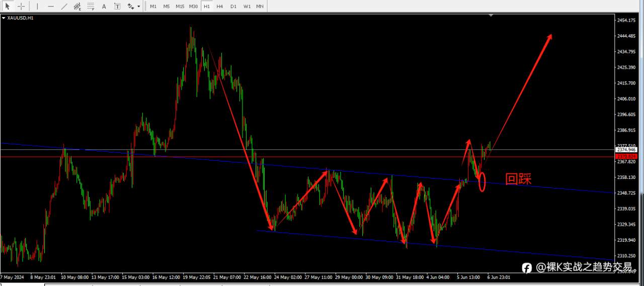This screenshot has height=286, width=644.
Task: Switch to W1 weekly timeframe
Action: point(247,7)
